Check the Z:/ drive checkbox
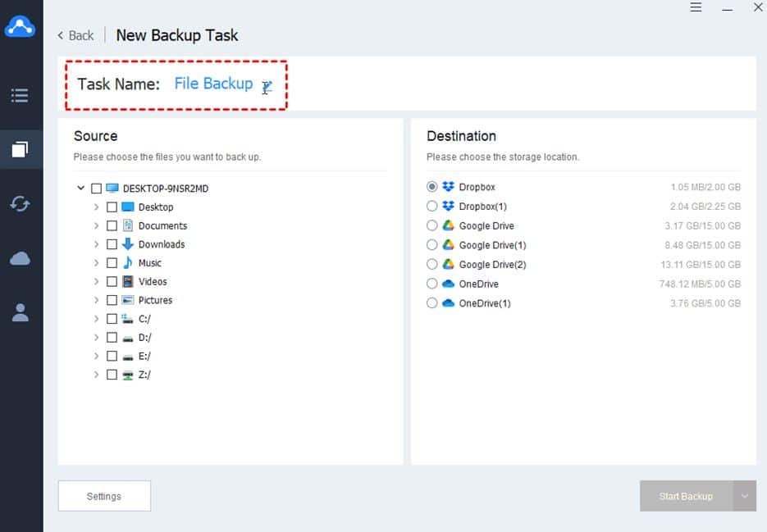Image resolution: width=767 pixels, height=532 pixels. tap(112, 375)
